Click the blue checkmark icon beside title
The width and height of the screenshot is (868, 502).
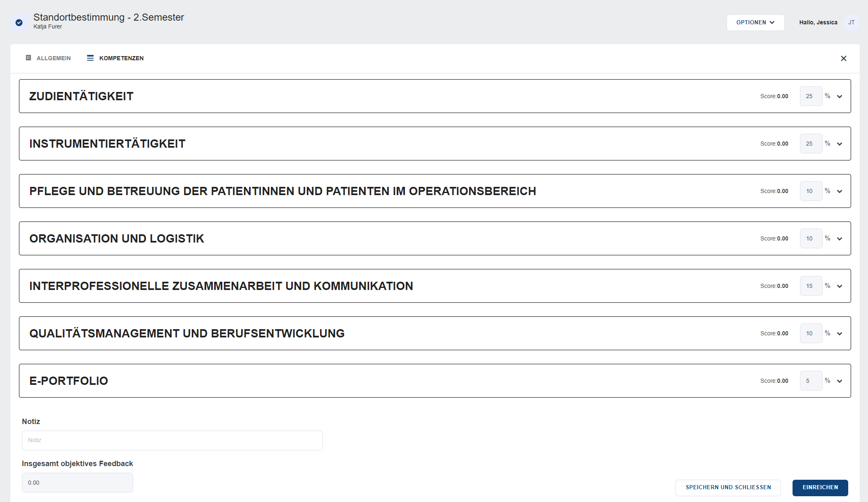pyautogui.click(x=19, y=23)
